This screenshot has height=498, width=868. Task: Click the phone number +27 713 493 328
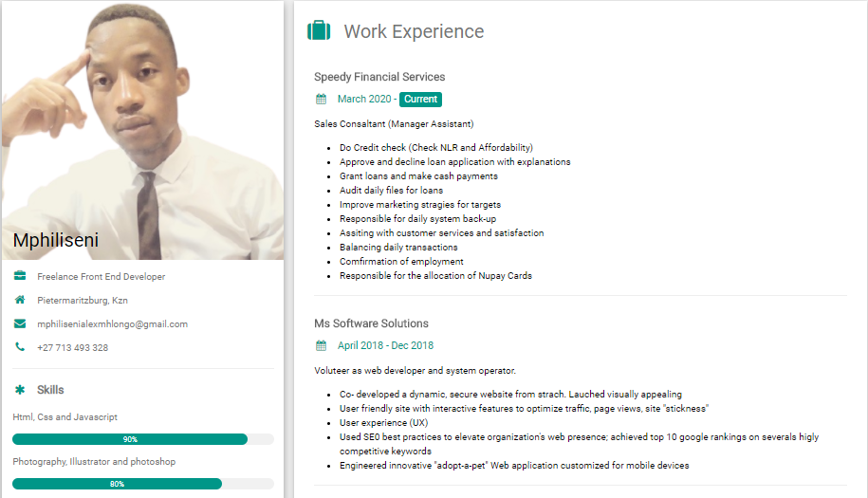point(72,348)
